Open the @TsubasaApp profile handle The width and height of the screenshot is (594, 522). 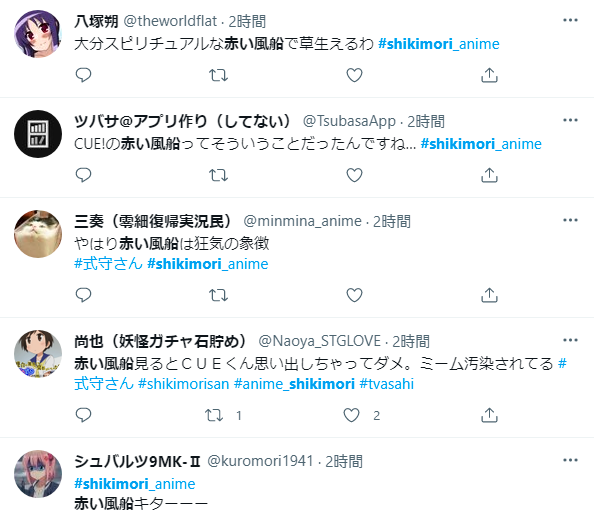(x=349, y=121)
